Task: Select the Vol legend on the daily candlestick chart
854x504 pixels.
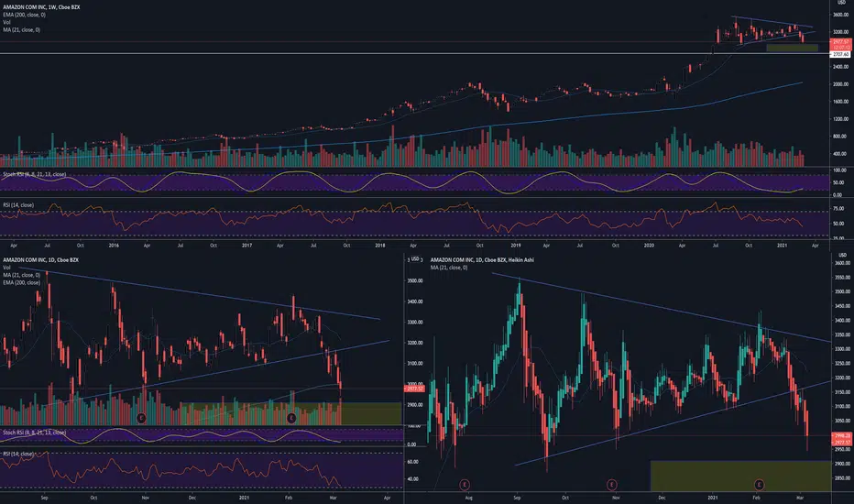Action: 6,268
